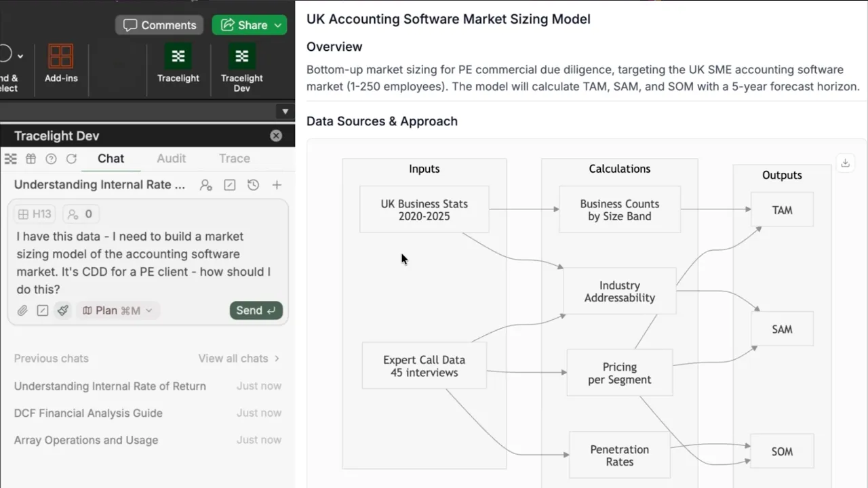This screenshot has width=868, height=488.
Task: Open View all chats link
Action: click(x=239, y=359)
